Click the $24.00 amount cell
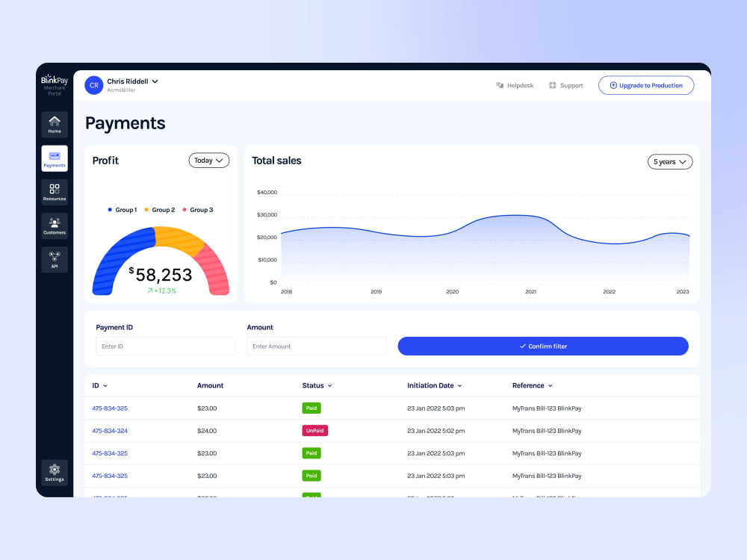747x560 pixels. coord(207,431)
